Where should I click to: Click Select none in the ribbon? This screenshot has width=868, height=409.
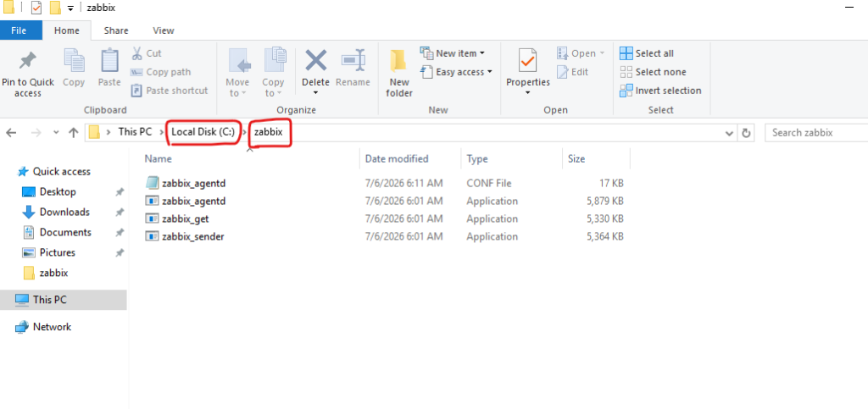(x=654, y=72)
